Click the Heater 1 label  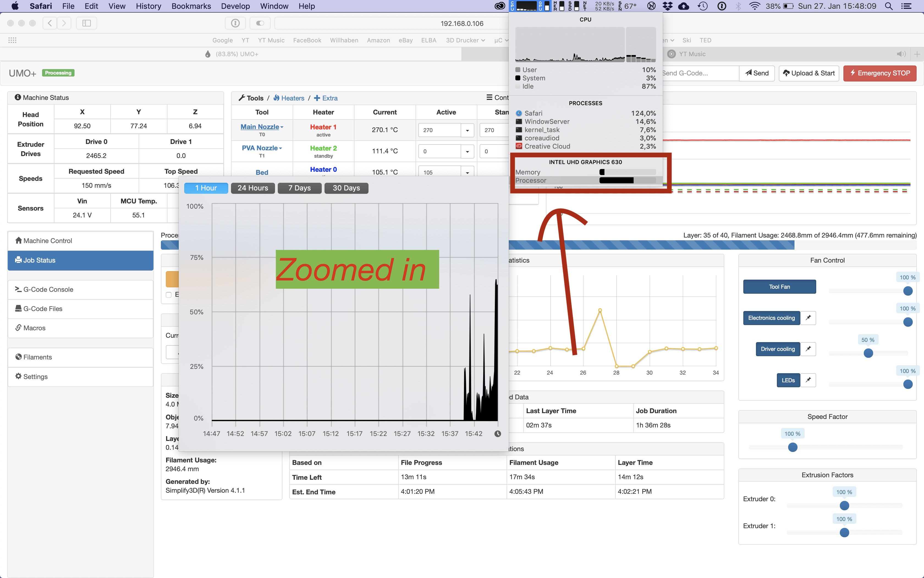[323, 127]
